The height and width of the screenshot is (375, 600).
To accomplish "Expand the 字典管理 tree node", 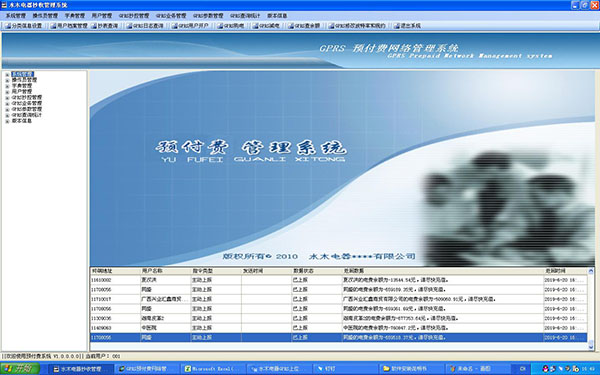I will click(x=7, y=86).
